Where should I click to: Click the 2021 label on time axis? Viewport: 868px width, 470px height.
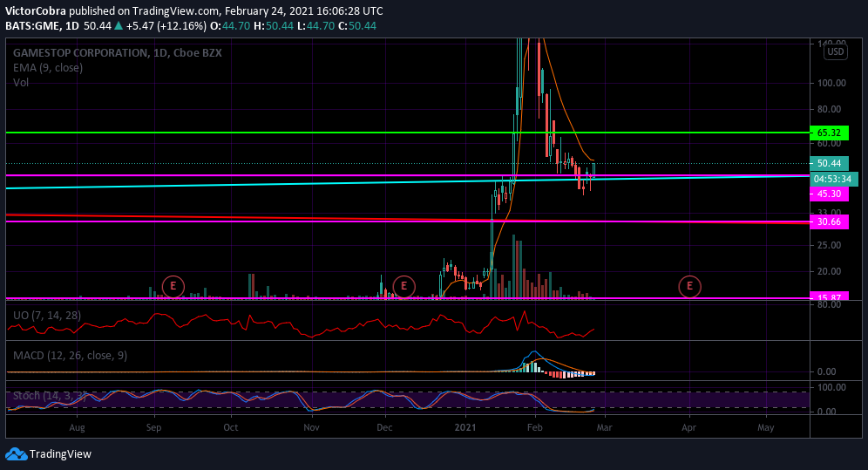[465, 427]
